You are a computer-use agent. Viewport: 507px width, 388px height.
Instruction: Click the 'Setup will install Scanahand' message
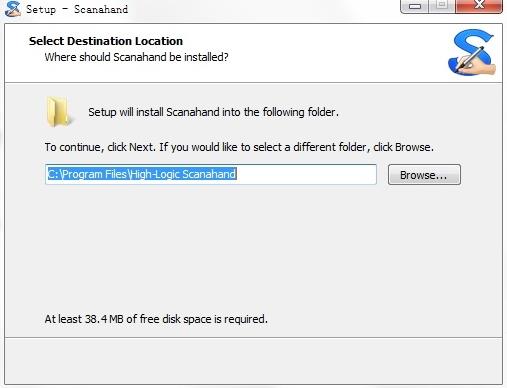click(x=213, y=112)
